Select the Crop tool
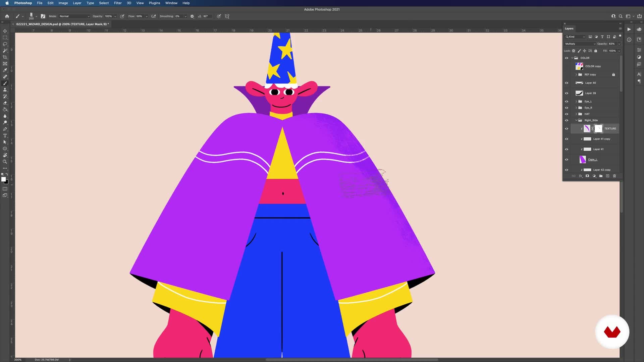This screenshot has width=644, height=362. [5, 57]
